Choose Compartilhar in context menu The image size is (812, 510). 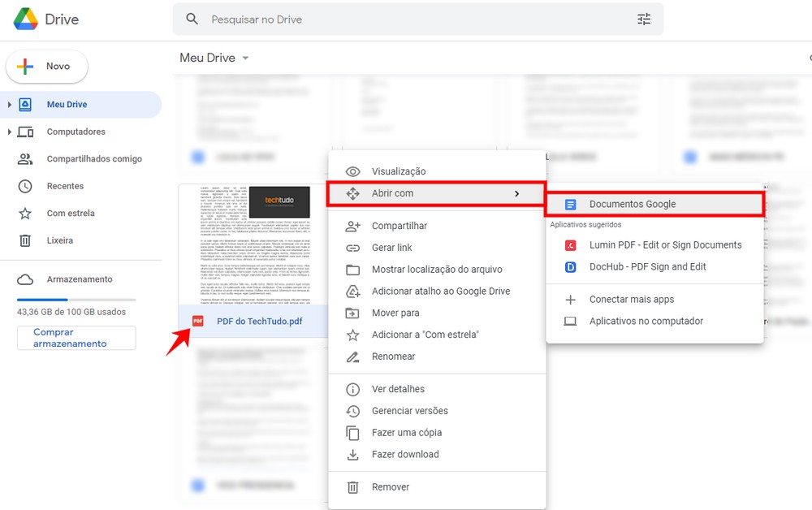(437, 226)
